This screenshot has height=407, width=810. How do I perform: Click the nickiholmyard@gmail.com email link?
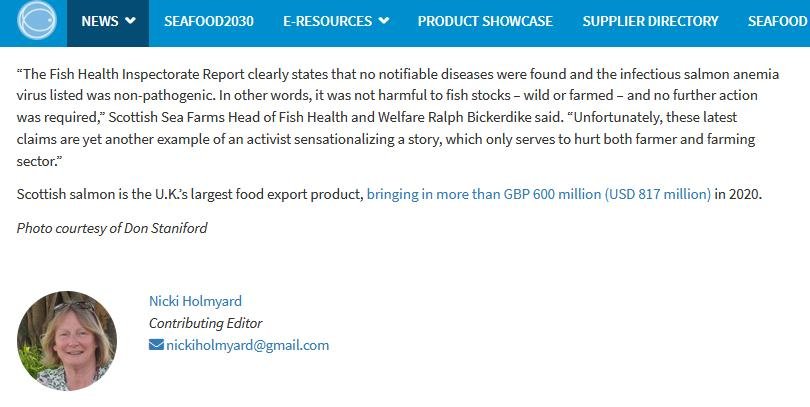[247, 345]
